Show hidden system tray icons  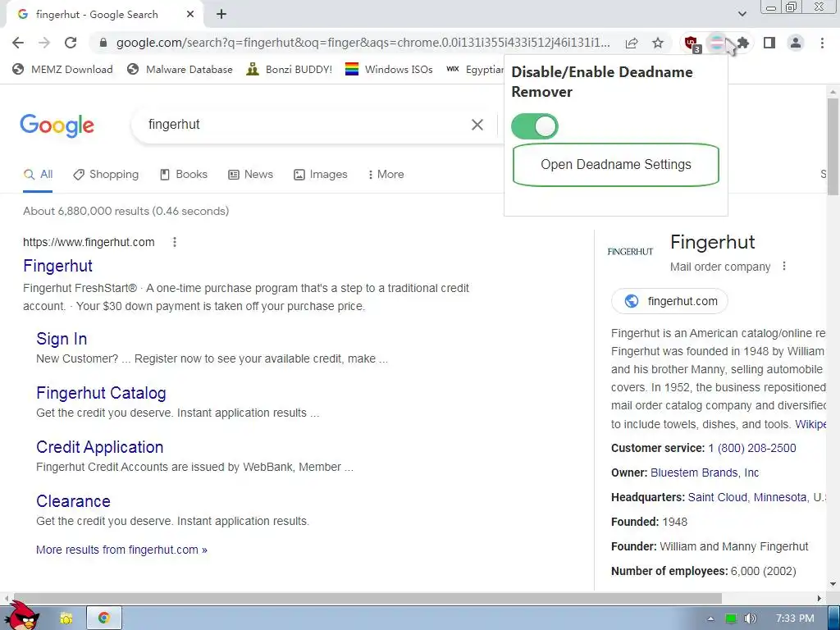pos(710,619)
